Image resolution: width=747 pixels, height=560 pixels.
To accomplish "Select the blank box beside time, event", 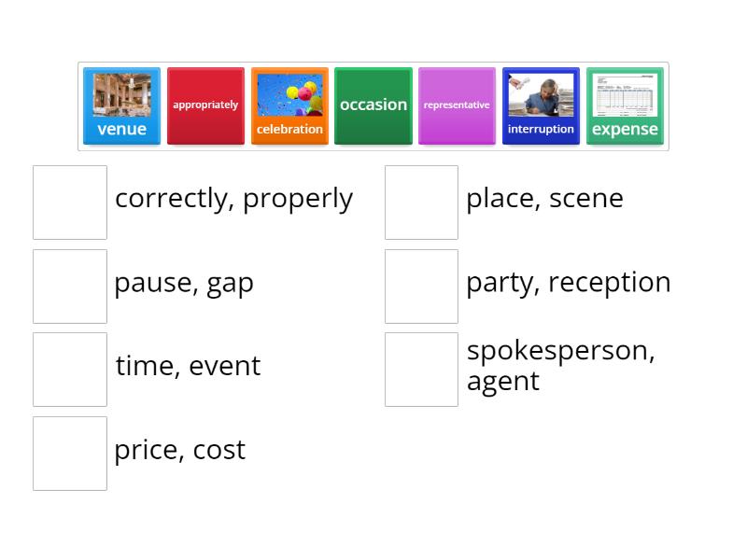I will (70, 370).
